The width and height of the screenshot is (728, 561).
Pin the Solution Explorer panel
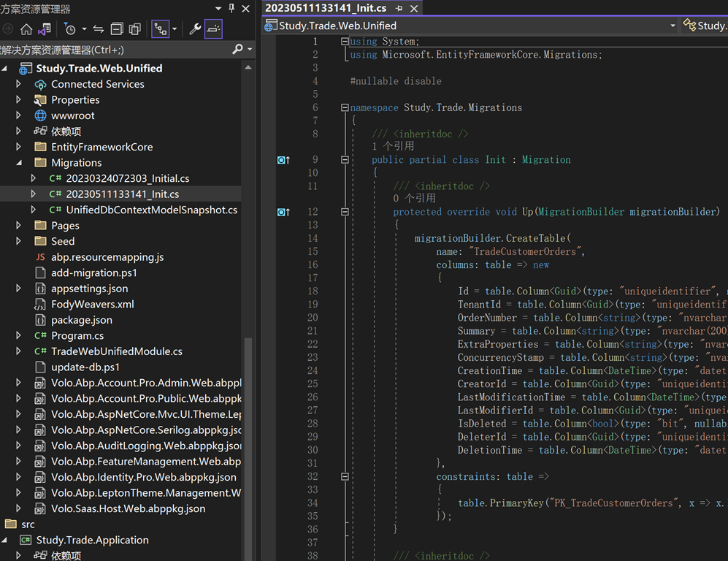point(232,9)
